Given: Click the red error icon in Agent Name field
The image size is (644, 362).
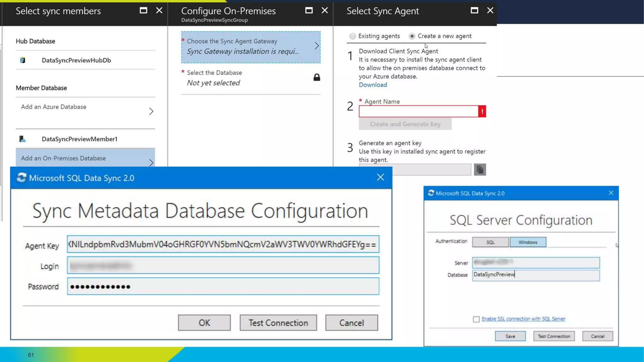Looking at the screenshot, I should pyautogui.click(x=482, y=111).
